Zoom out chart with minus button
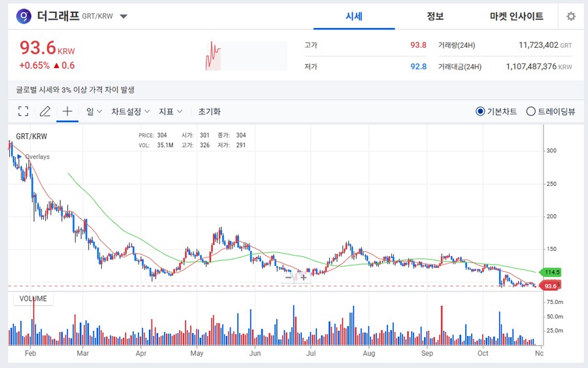 click(x=288, y=278)
